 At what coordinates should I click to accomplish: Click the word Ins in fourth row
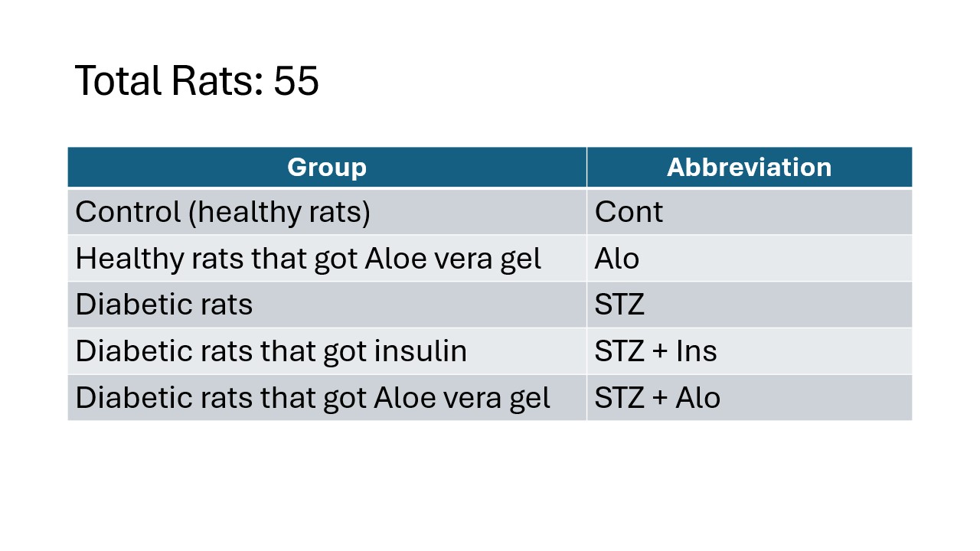(697, 351)
